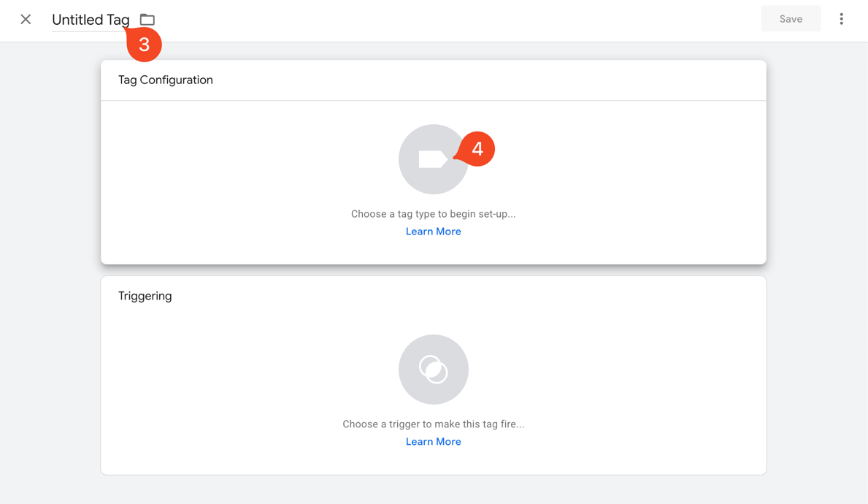868x504 pixels.
Task: Click Save to store the tag
Action: (791, 18)
